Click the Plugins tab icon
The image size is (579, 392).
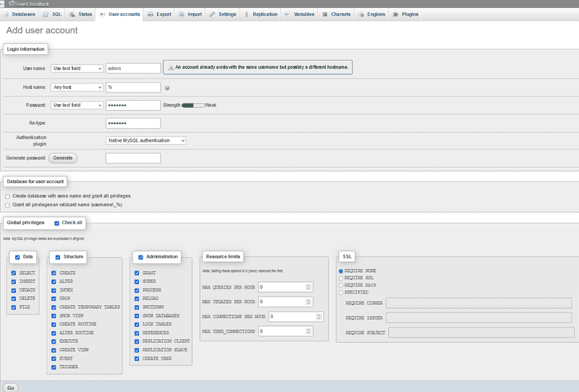point(395,14)
